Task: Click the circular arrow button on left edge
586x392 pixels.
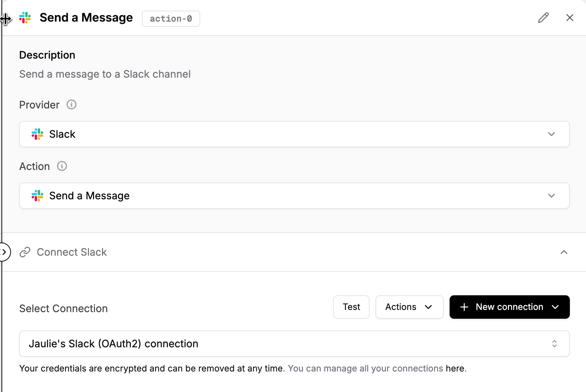Action: click(x=4, y=252)
